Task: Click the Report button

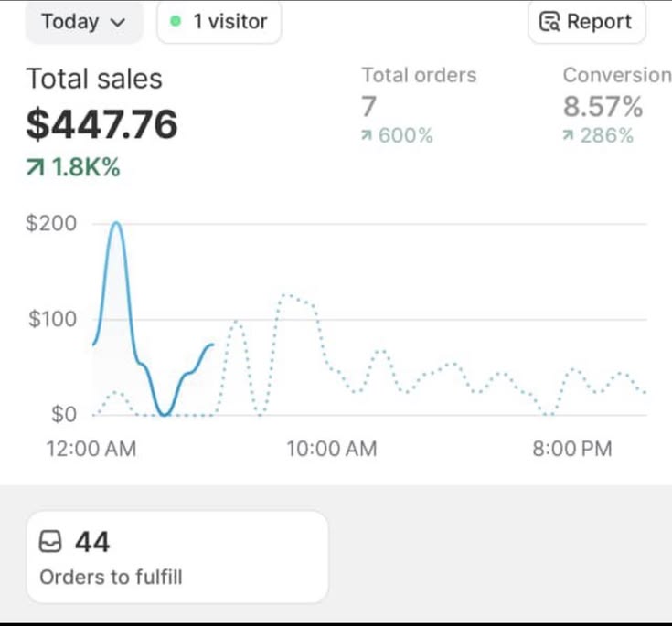Action: (587, 21)
